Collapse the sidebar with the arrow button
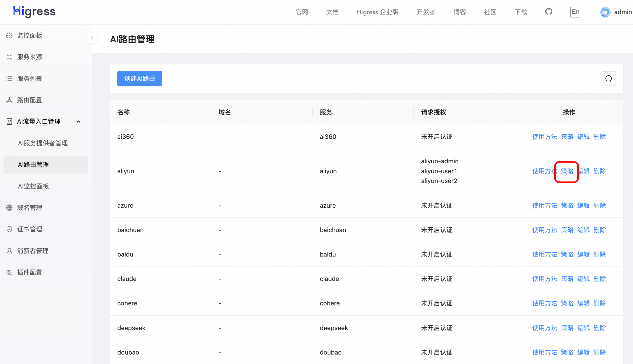The image size is (633, 364). [x=92, y=38]
